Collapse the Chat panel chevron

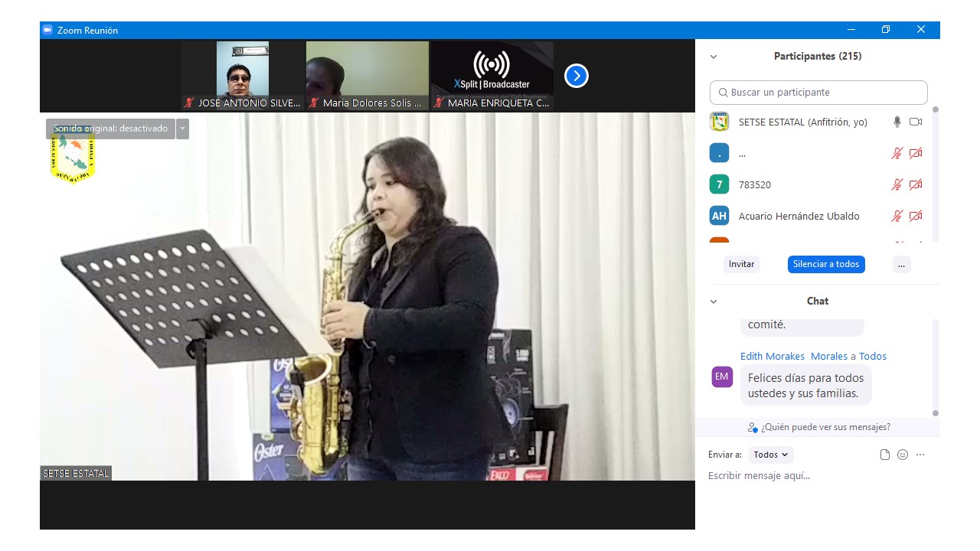(x=714, y=302)
